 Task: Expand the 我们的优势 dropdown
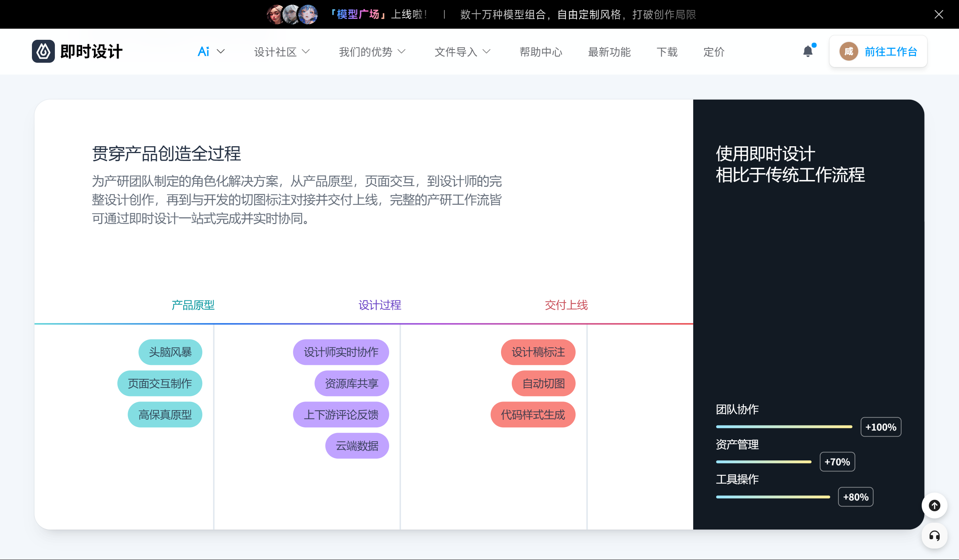pos(372,52)
